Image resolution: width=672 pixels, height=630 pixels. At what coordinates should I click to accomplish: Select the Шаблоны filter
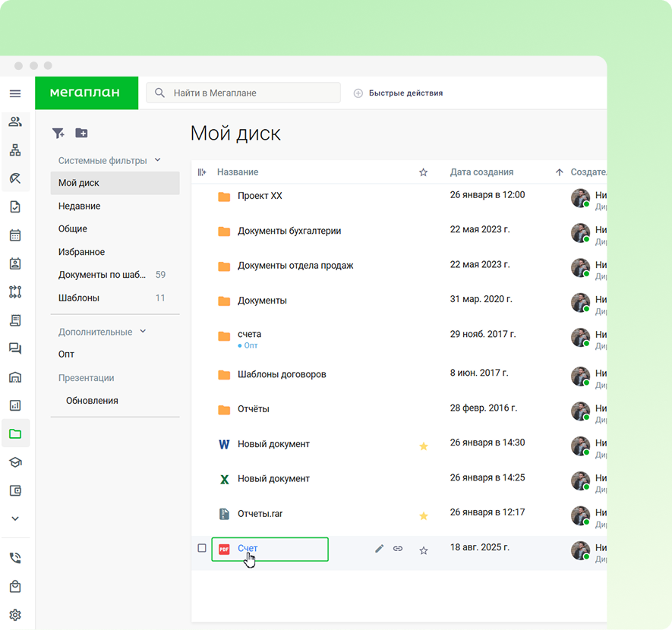(79, 298)
